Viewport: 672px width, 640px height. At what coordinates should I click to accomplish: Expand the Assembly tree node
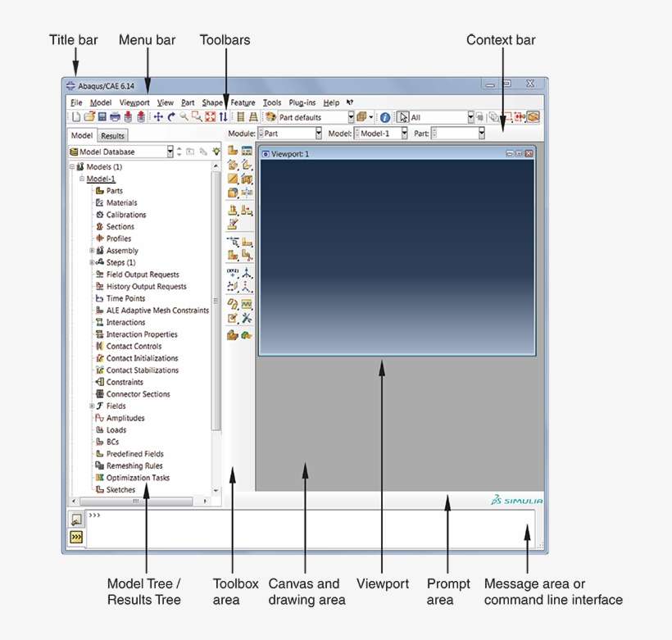[92, 250]
